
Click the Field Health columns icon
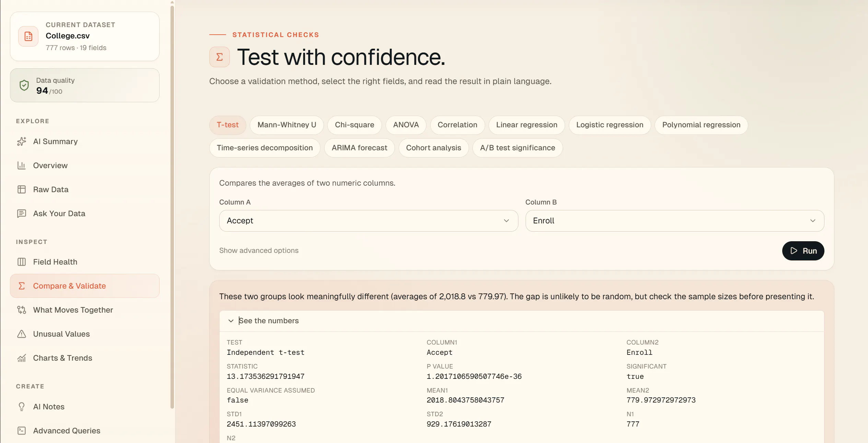22,262
